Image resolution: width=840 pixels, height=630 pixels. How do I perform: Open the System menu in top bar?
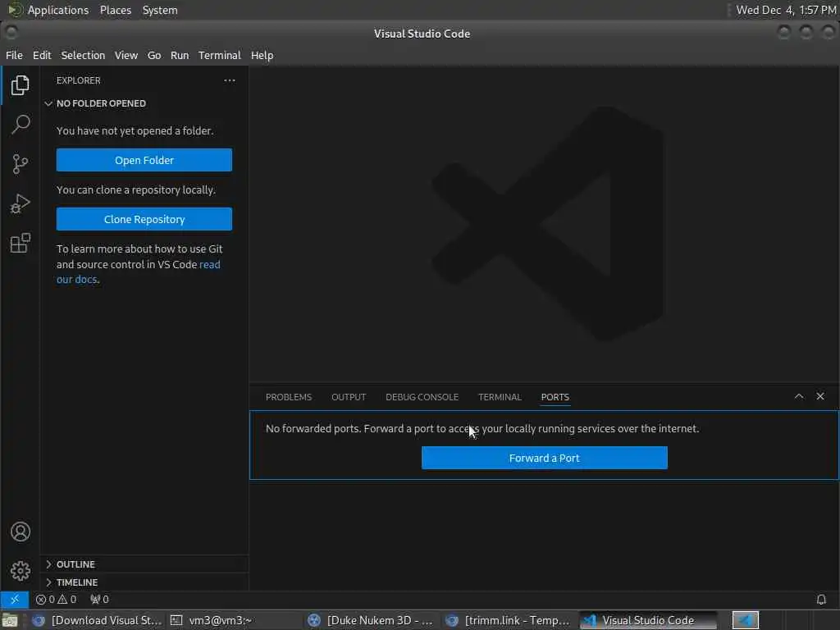[x=160, y=10]
